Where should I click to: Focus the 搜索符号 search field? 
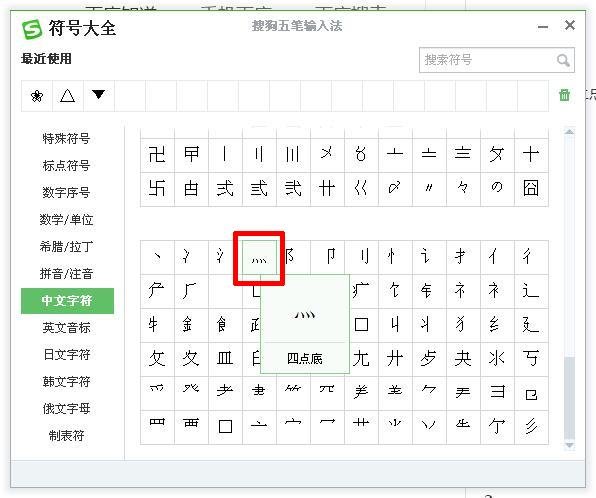496,60
